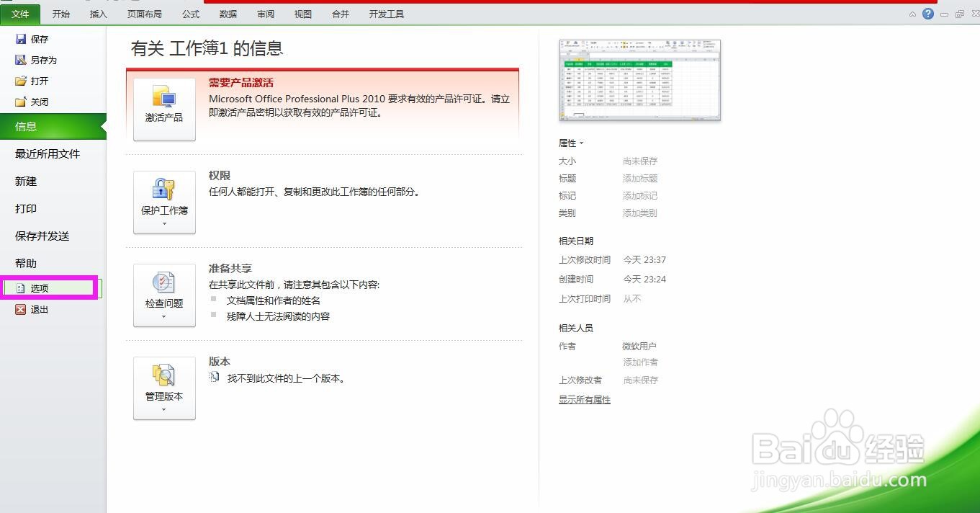This screenshot has width=980, height=513.
Task: Click the blue Help question mark icon
Action: coord(928,14)
